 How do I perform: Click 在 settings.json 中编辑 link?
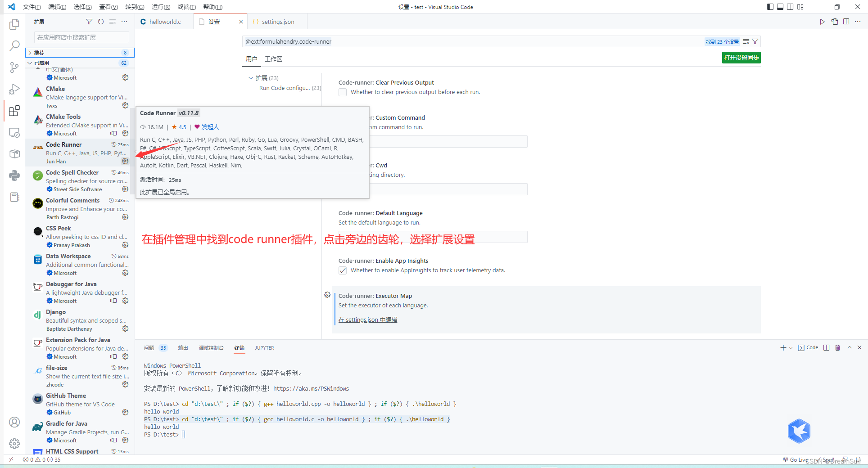368,319
